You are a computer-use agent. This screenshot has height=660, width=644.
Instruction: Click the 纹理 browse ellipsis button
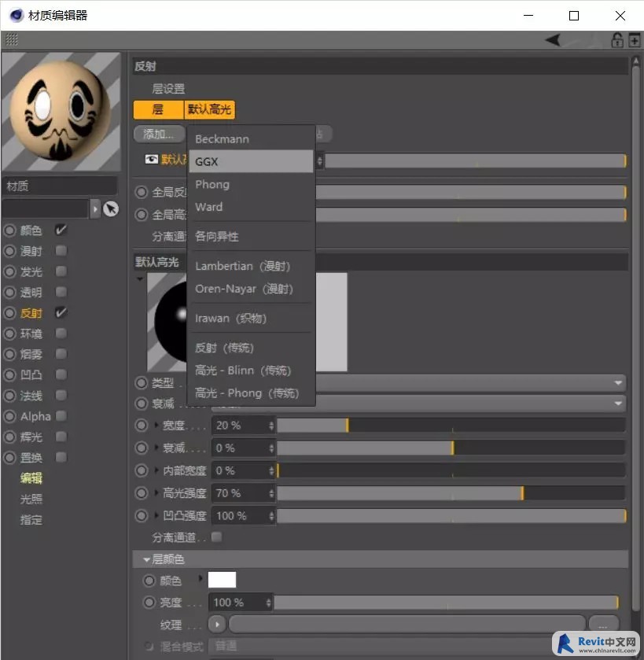click(604, 625)
